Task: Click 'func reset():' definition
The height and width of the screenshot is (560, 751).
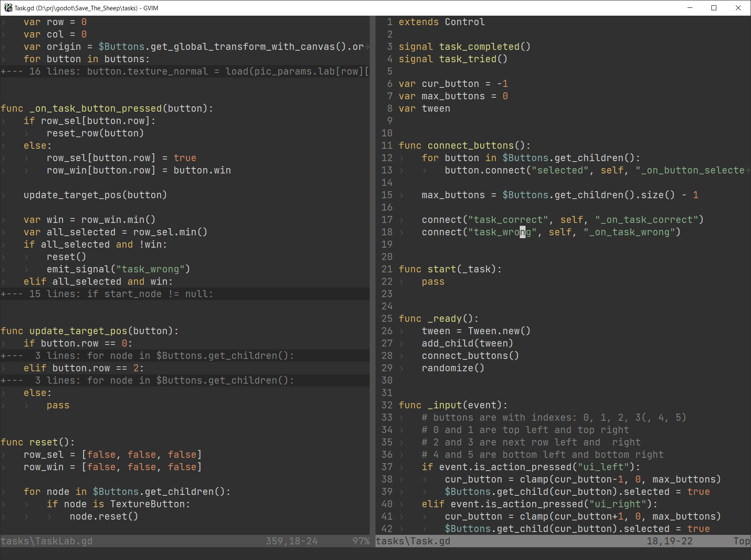Action: pos(38,442)
